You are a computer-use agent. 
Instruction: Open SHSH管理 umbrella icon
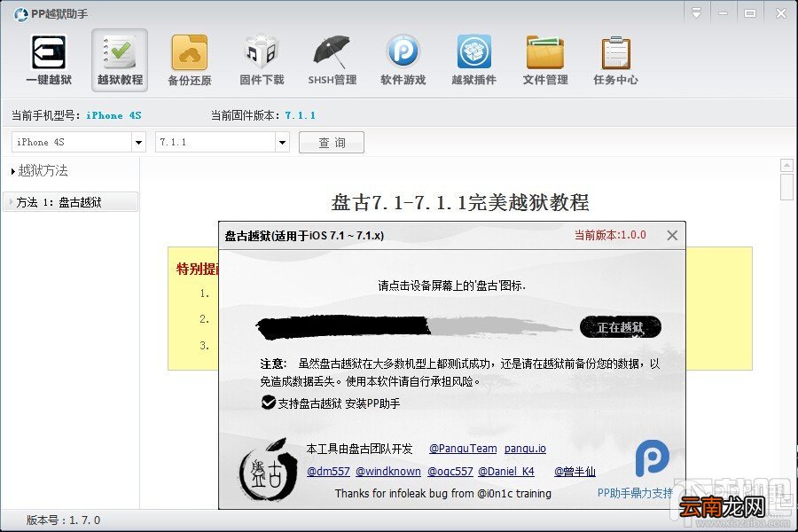332,60
